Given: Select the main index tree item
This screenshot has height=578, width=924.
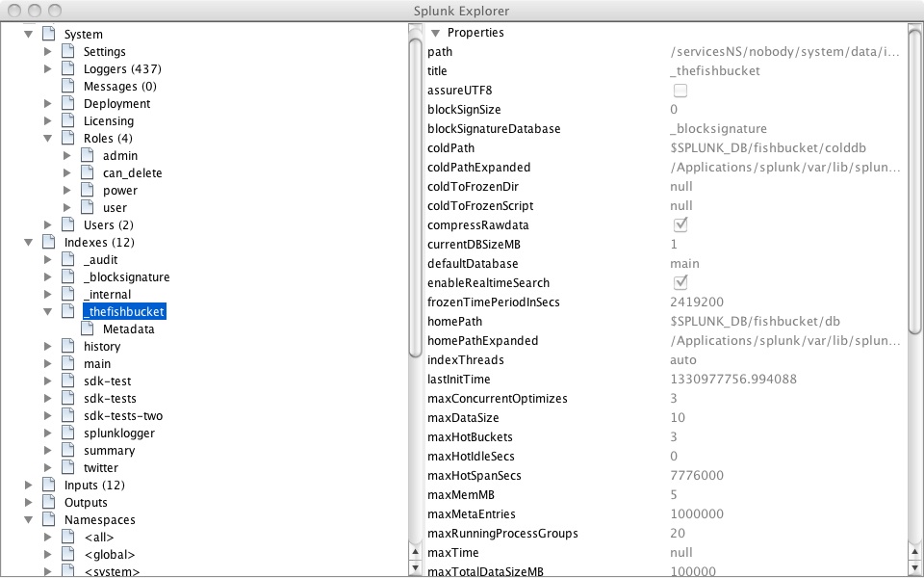Looking at the screenshot, I should click(97, 364).
